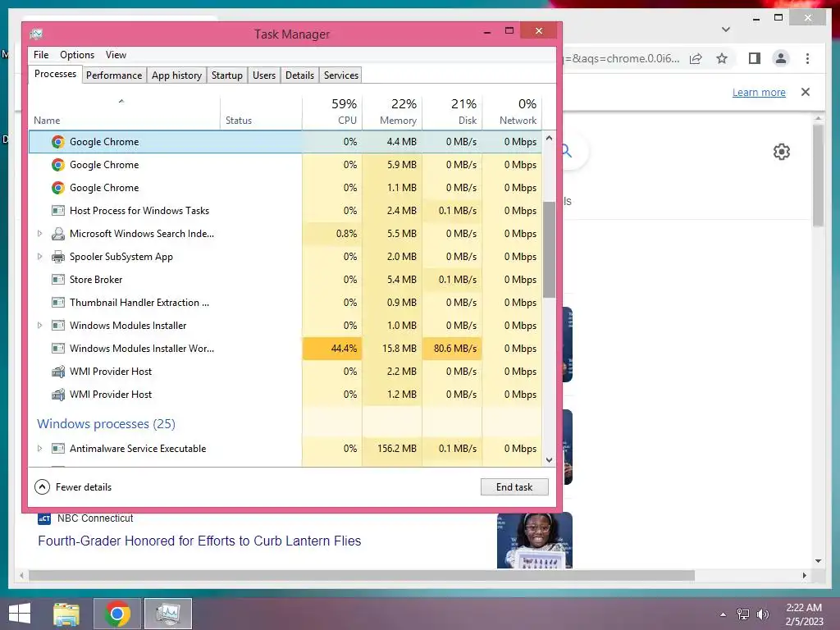Screen dimensions: 840x630
Task: Click the lantern flies article thumbnail
Action: pyautogui.click(x=535, y=541)
